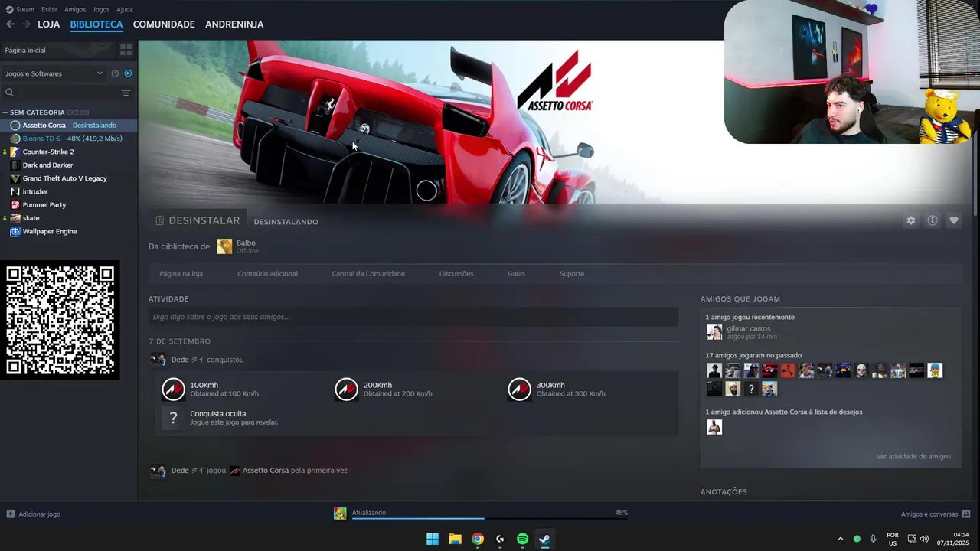This screenshot has height=551, width=980.
Task: Open the Ajuda menu
Action: pyautogui.click(x=124, y=9)
